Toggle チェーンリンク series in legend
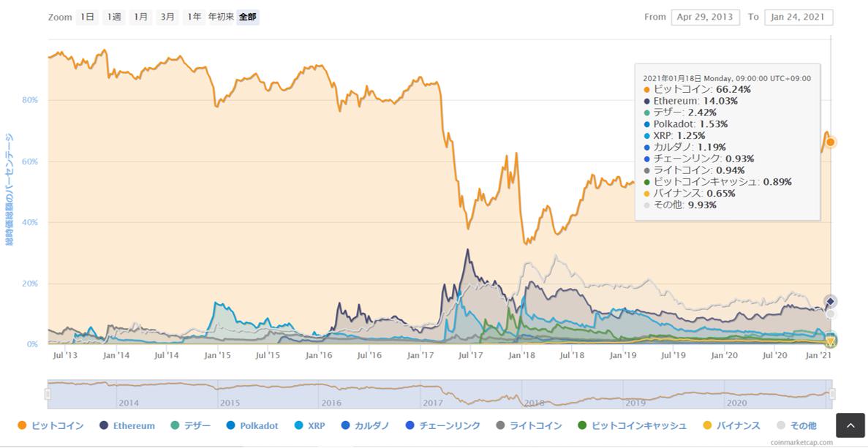 [x=443, y=425]
